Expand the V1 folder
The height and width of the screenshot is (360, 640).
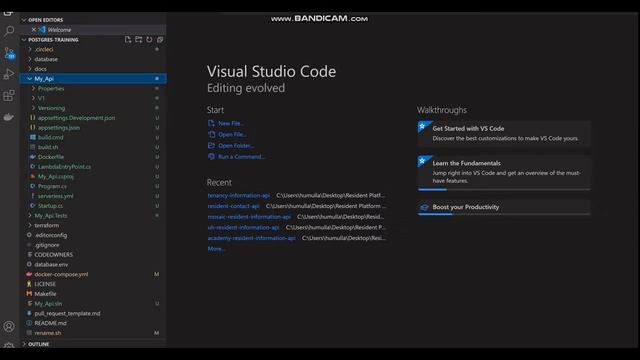point(33,98)
